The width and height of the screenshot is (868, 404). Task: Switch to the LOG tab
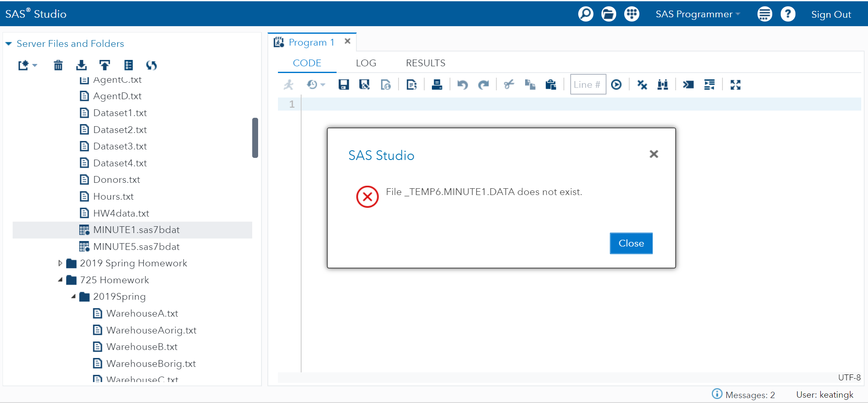pos(366,63)
